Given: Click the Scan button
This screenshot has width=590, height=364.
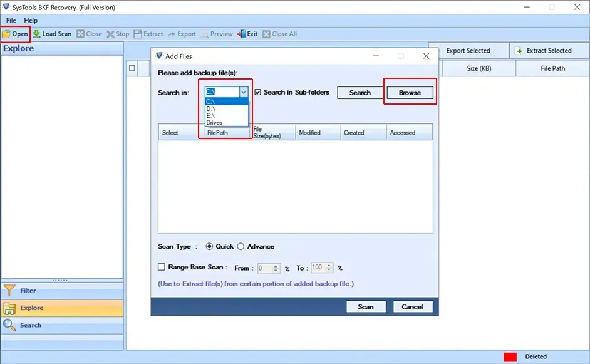Looking at the screenshot, I should tap(366, 307).
